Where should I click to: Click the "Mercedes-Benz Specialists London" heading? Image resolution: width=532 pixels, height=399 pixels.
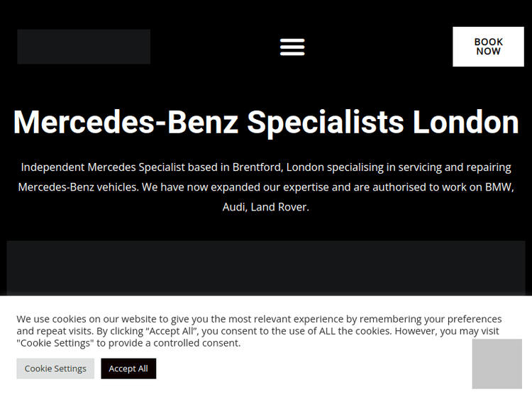click(266, 122)
